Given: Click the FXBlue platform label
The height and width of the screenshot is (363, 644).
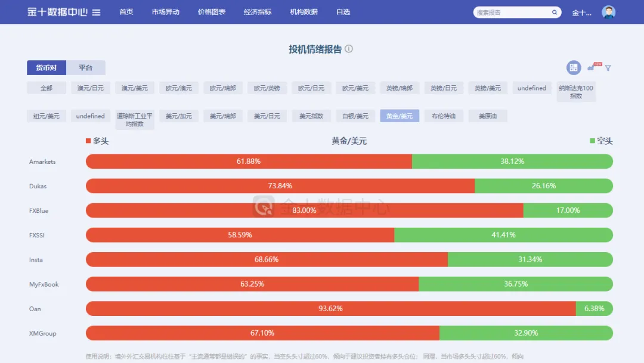Looking at the screenshot, I should pyautogui.click(x=39, y=210).
